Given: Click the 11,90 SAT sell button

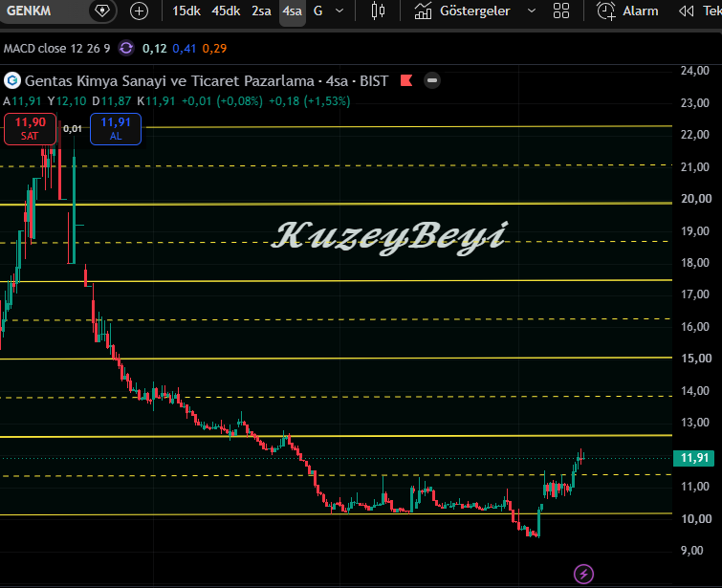Looking at the screenshot, I should [x=30, y=129].
